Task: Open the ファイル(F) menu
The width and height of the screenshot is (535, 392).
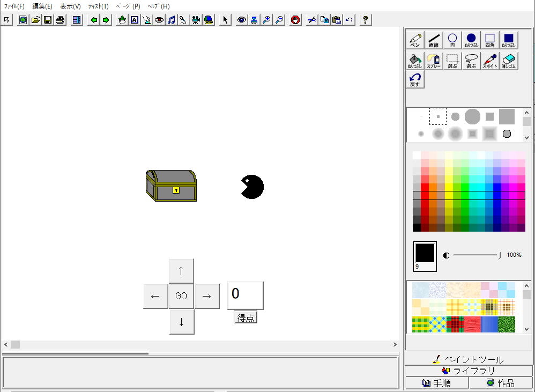Action: tap(14, 6)
